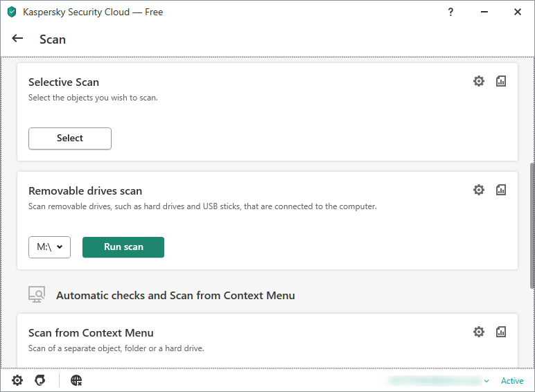This screenshot has height=392, width=535.
Task: Go back using the arrow beside Scan
Action: (17, 39)
